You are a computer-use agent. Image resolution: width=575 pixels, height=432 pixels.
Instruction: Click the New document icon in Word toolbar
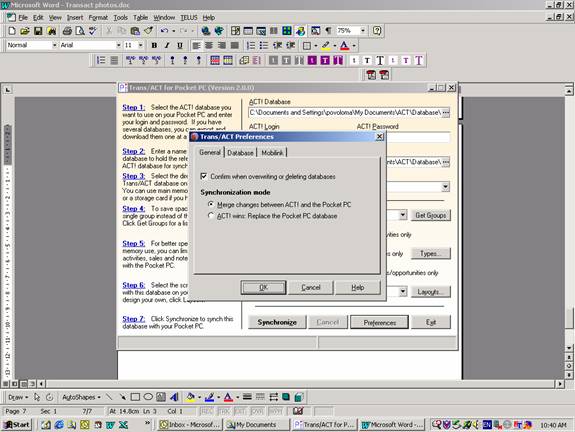(11, 31)
